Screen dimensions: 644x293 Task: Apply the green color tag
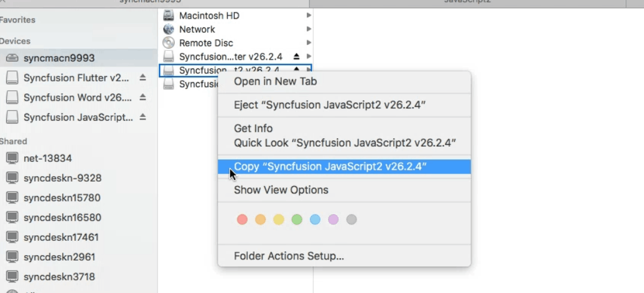pyautogui.click(x=297, y=220)
